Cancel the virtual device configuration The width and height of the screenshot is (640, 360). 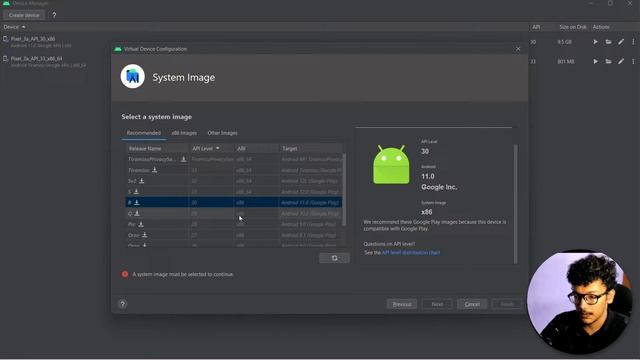[x=472, y=304]
